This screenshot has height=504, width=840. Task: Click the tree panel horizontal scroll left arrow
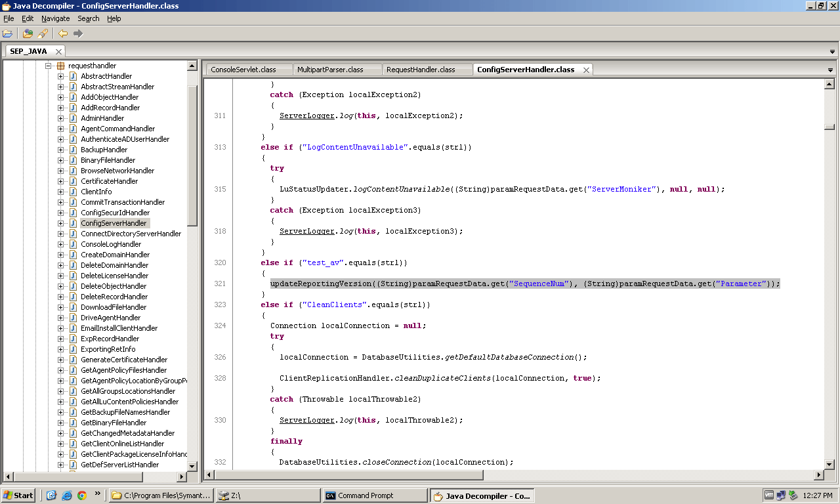click(x=8, y=476)
